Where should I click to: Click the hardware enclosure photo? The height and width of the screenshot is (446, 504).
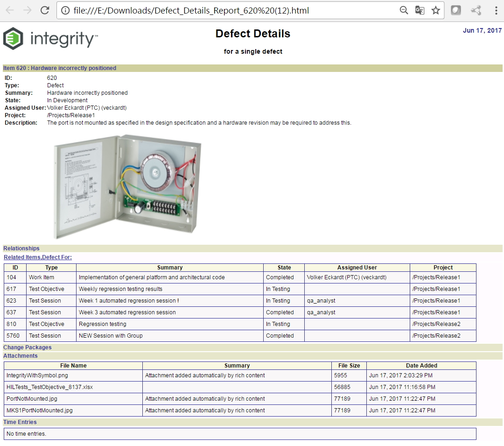(x=127, y=187)
